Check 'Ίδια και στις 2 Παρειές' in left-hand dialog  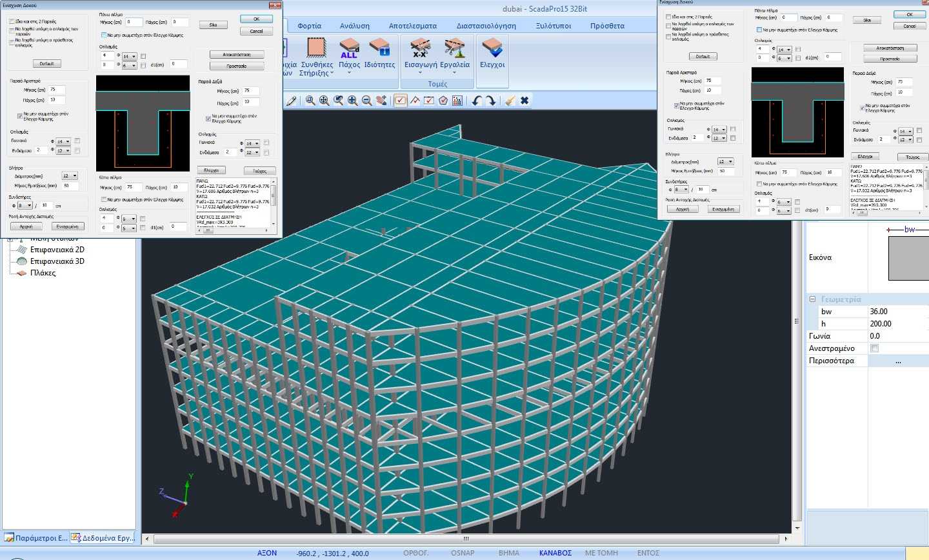[12, 21]
